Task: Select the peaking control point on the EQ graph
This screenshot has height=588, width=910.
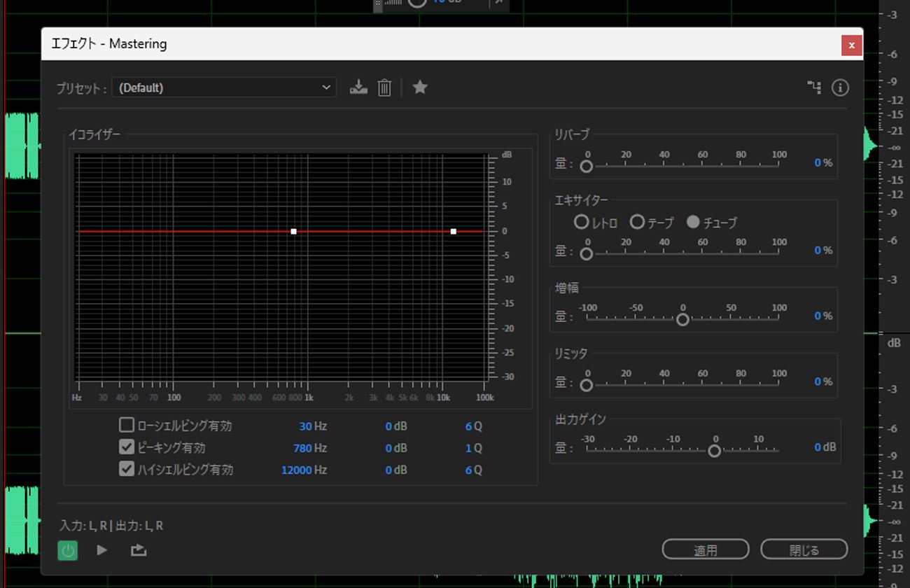Action: tap(294, 231)
